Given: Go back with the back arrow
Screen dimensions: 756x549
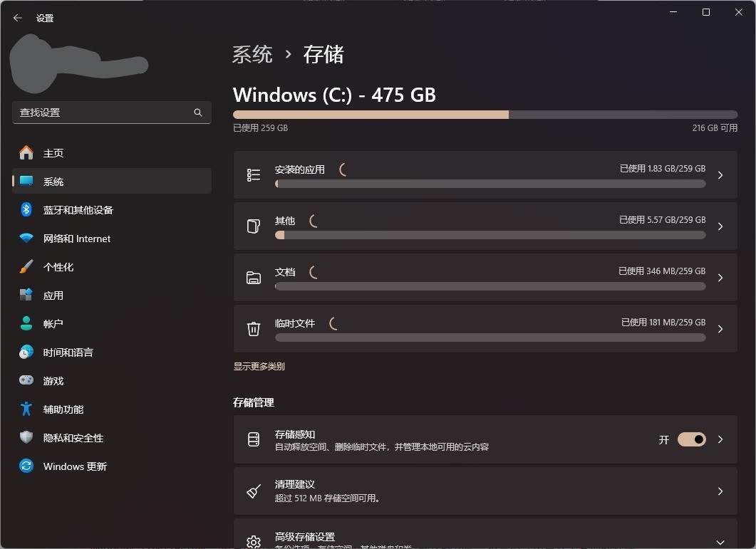Looking at the screenshot, I should [18, 18].
